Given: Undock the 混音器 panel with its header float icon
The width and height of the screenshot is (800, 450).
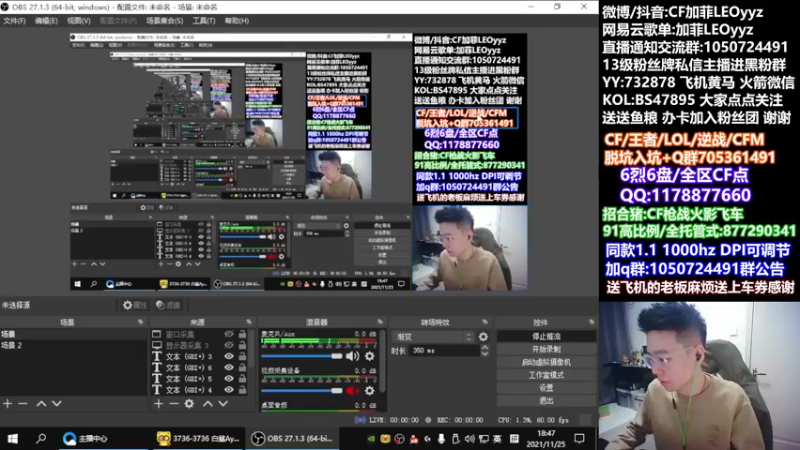Looking at the screenshot, I should coord(380,322).
